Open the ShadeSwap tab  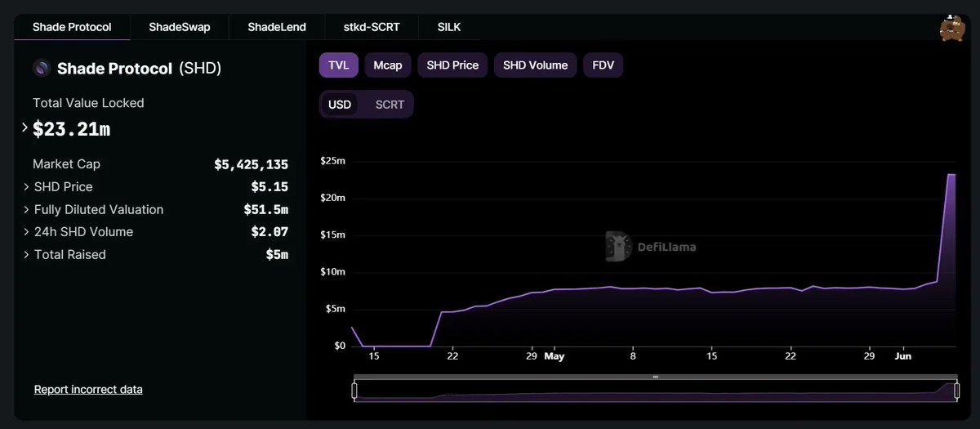pos(180,27)
